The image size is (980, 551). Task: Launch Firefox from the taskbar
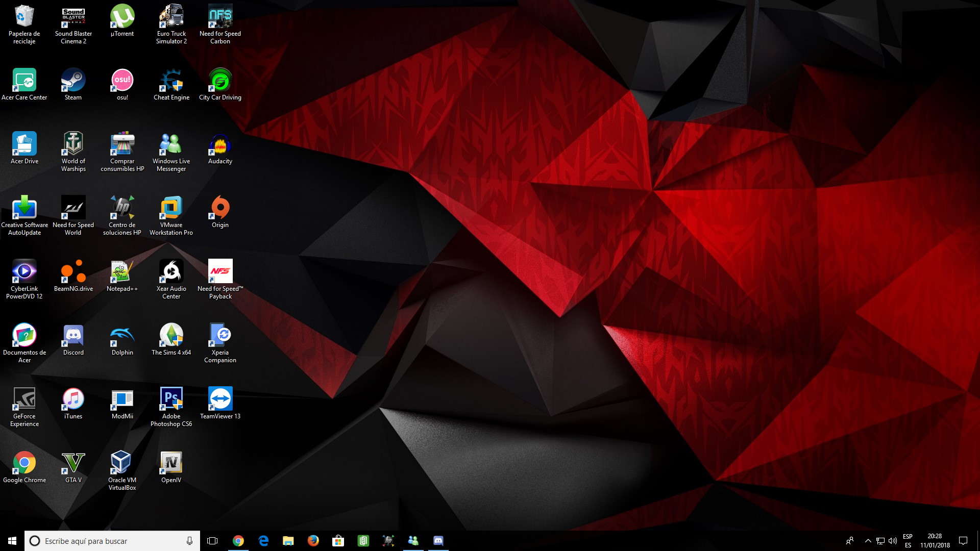coord(313,541)
